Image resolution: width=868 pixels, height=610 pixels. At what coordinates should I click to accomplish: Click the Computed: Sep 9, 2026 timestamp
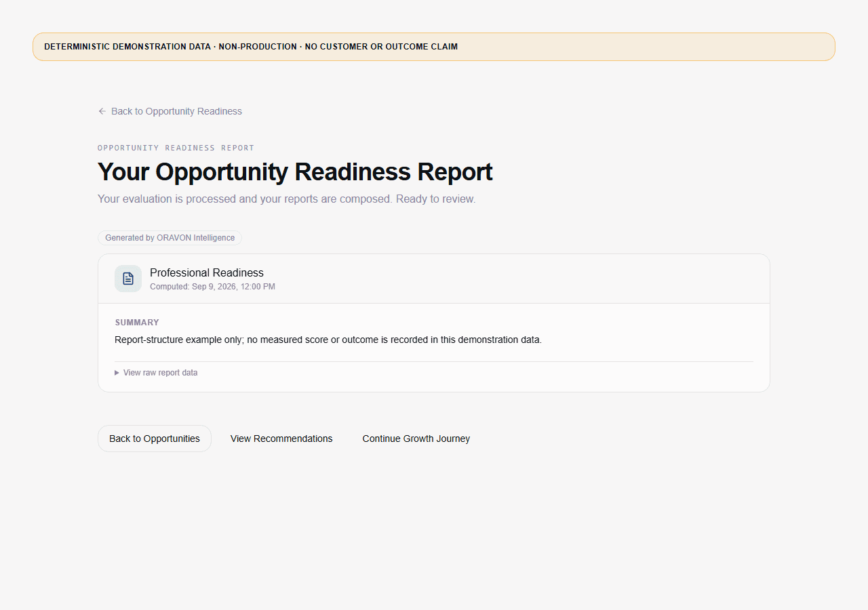pos(212,287)
